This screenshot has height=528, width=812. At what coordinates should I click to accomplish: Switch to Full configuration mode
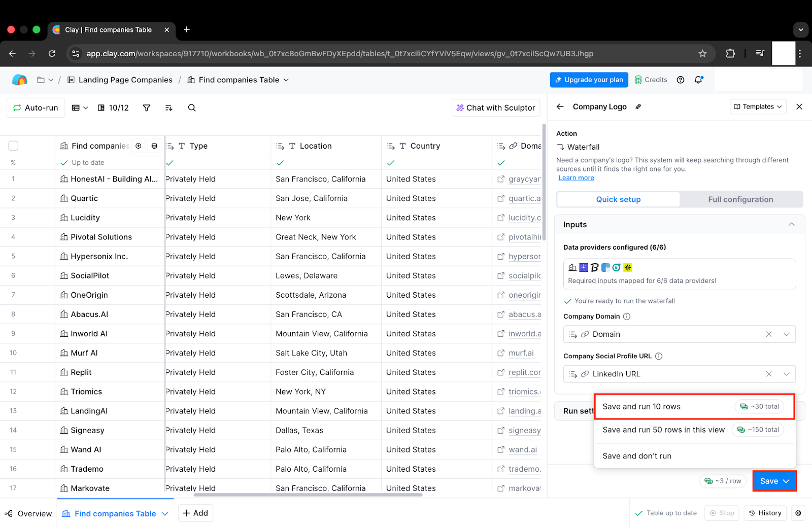point(740,199)
